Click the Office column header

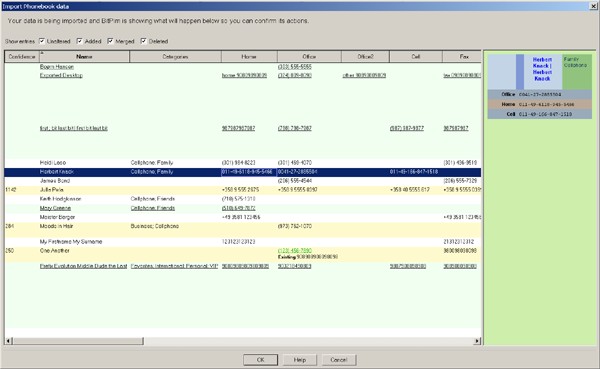[309, 57]
